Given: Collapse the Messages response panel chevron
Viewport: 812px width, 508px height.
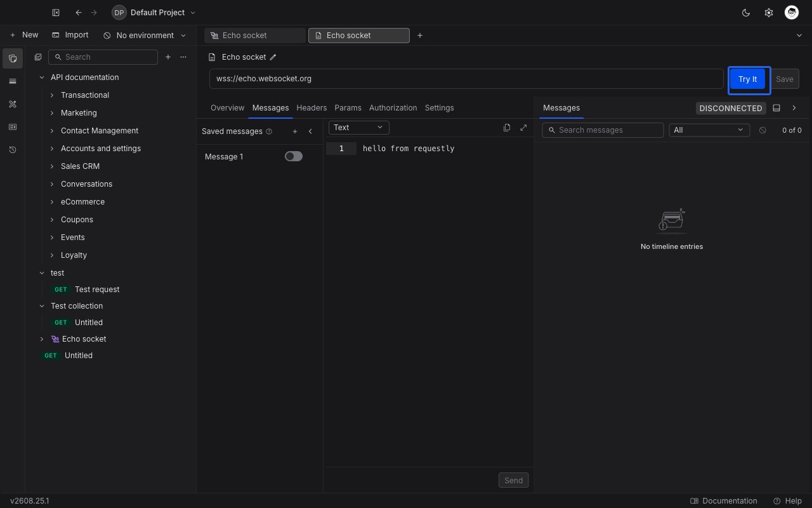Looking at the screenshot, I should coord(794,108).
